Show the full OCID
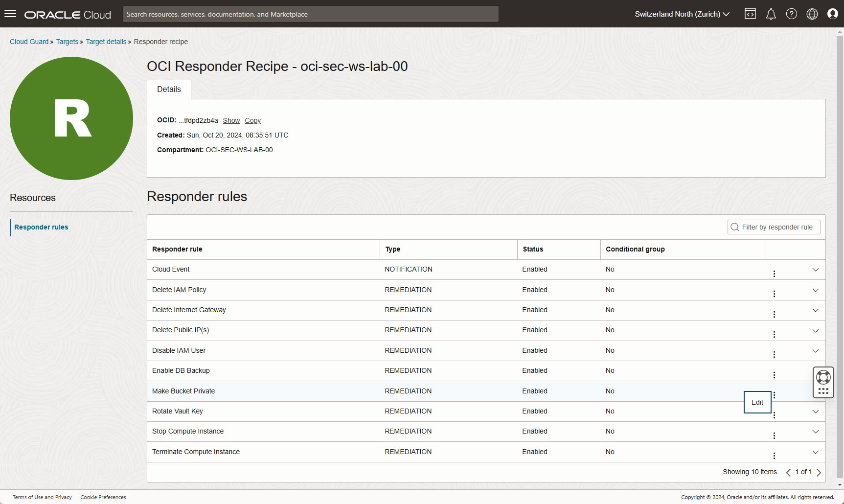The height and width of the screenshot is (504, 844). [x=231, y=120]
